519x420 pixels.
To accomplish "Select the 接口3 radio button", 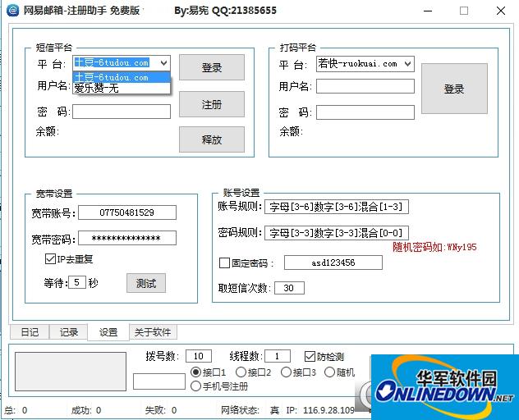I will coord(286,372).
